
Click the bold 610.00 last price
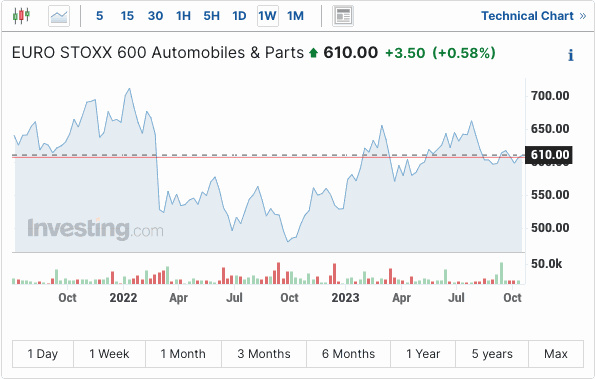351,53
